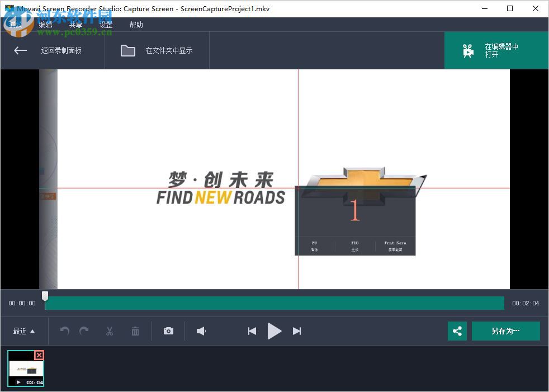549x392 pixels.
Task: Skip to the previous frame
Action: point(252,331)
